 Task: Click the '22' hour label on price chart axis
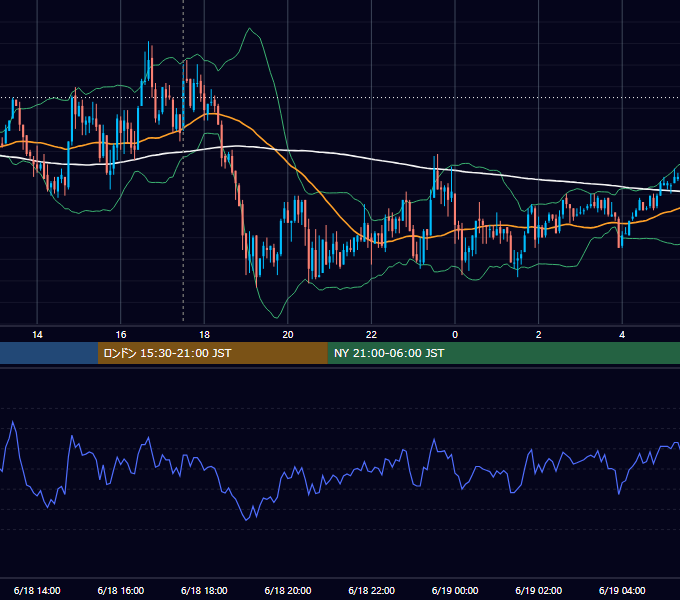click(x=371, y=335)
